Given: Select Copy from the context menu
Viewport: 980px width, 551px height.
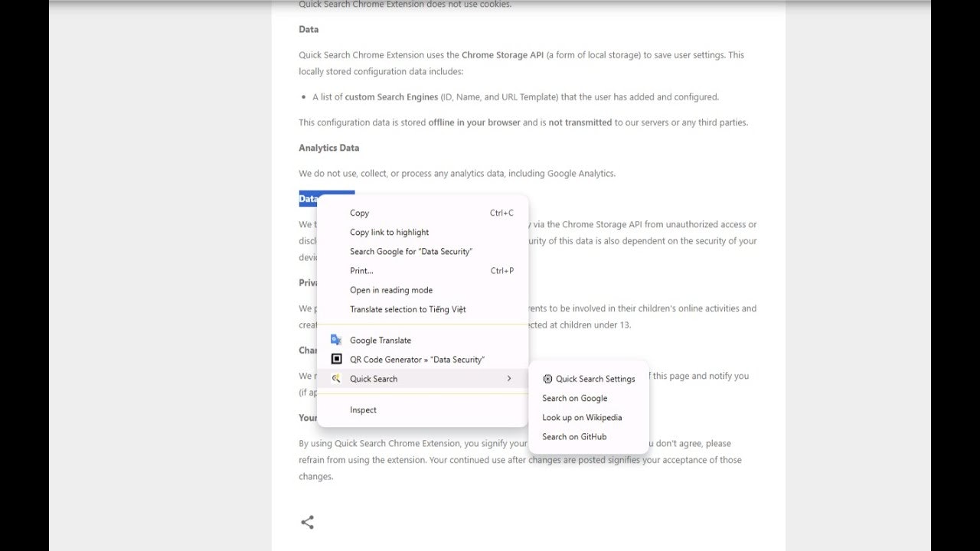Looking at the screenshot, I should pyautogui.click(x=423, y=213).
